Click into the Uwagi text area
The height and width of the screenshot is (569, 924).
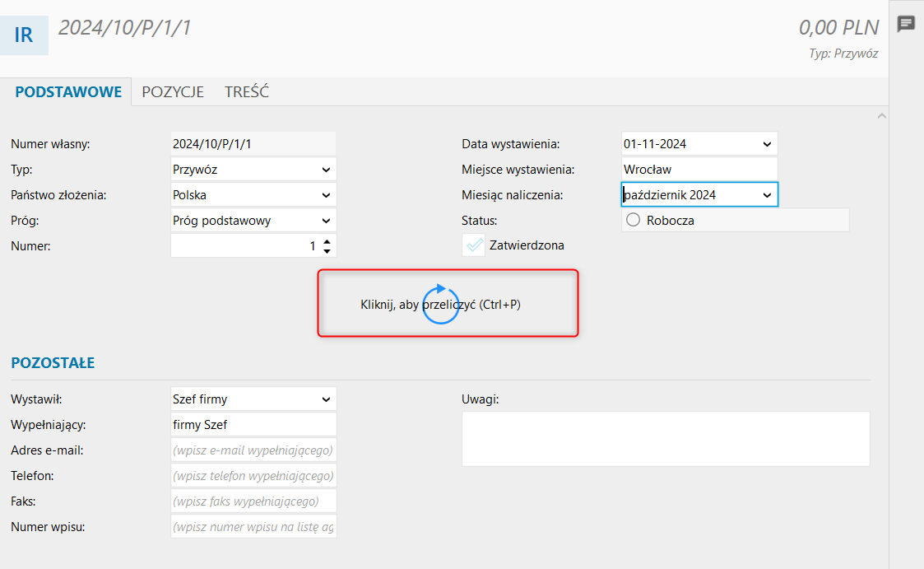[x=666, y=439]
